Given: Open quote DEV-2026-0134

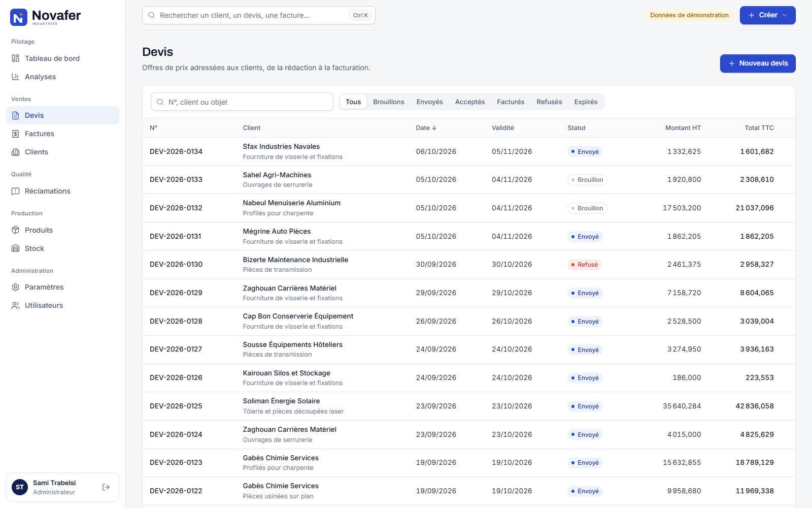Looking at the screenshot, I should click(176, 151).
